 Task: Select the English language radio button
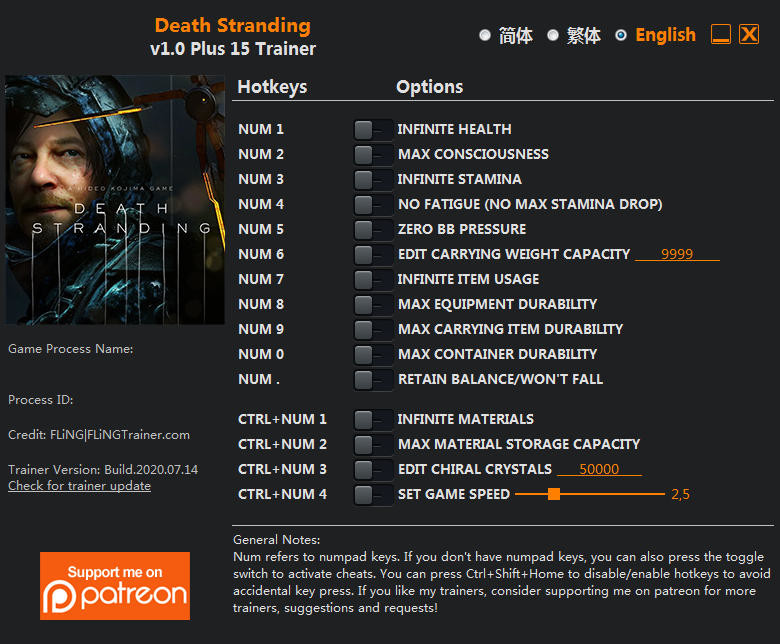[621, 35]
